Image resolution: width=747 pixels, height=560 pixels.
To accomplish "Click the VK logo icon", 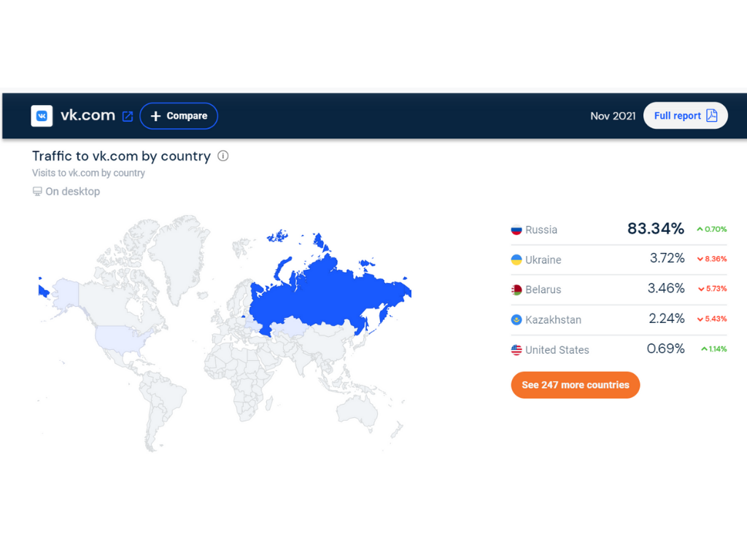I will pos(42,116).
